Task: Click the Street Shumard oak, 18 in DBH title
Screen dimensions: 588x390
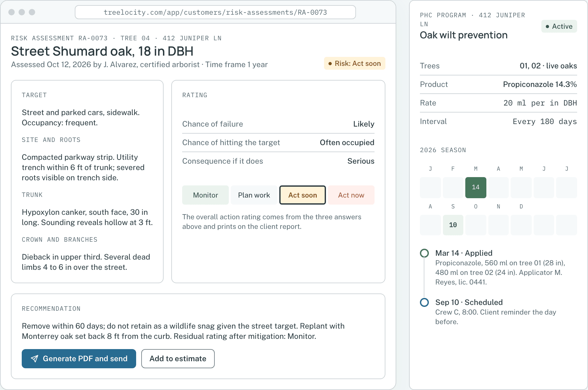Action: (102, 51)
